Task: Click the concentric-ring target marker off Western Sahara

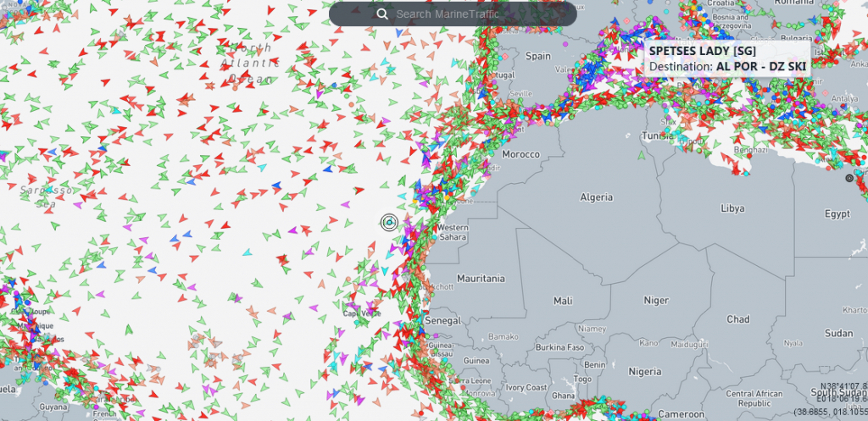Action: (x=388, y=222)
